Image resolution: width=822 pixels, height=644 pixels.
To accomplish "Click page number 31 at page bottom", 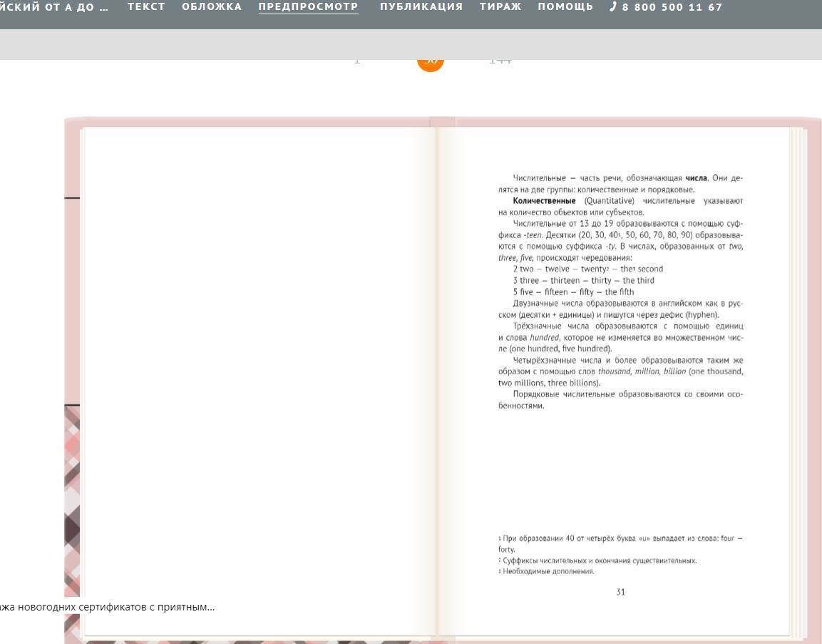I will click(621, 592).
